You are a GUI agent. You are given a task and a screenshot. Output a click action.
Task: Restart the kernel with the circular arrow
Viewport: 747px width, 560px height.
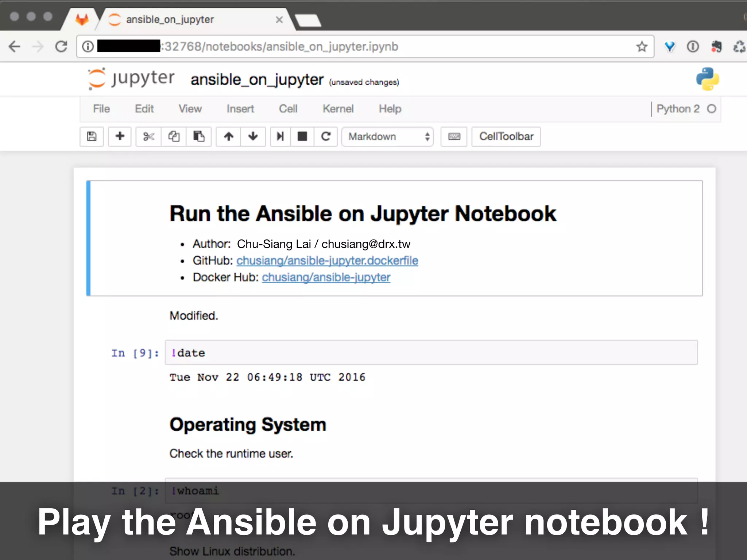coord(326,137)
